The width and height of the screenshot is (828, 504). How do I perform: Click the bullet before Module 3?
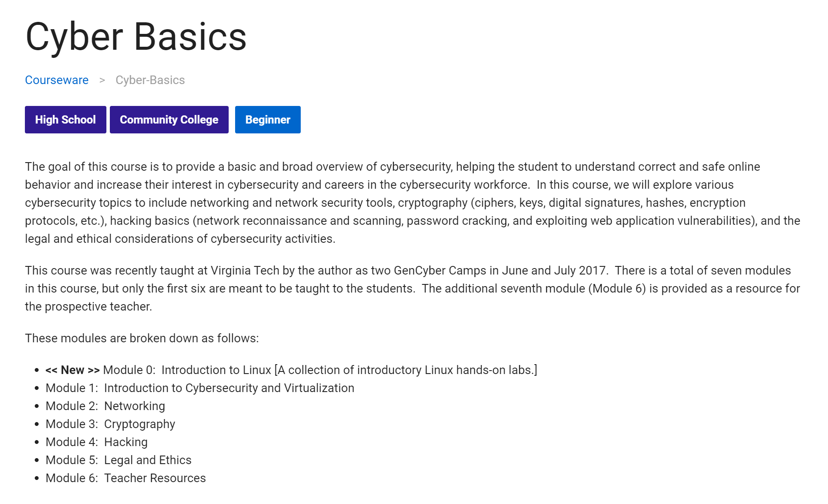[x=37, y=424]
